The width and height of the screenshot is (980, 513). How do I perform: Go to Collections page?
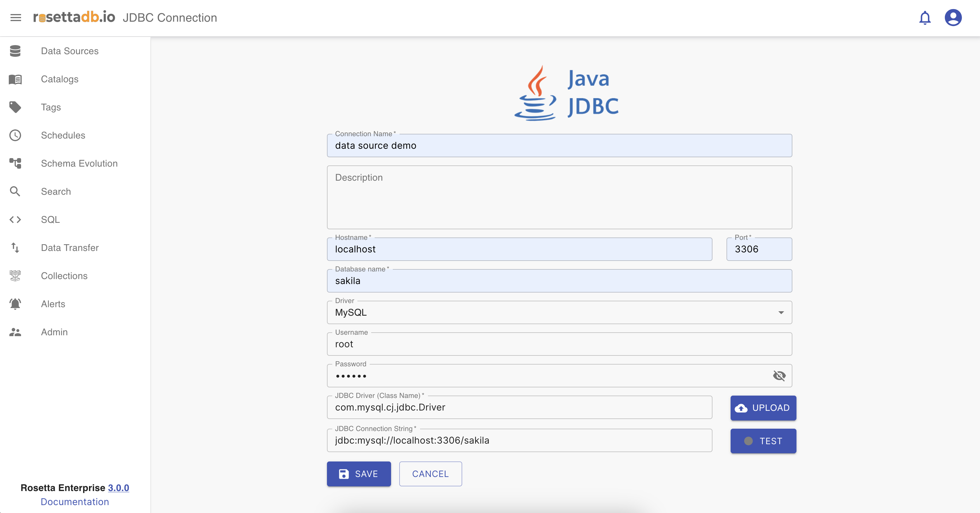click(x=64, y=276)
